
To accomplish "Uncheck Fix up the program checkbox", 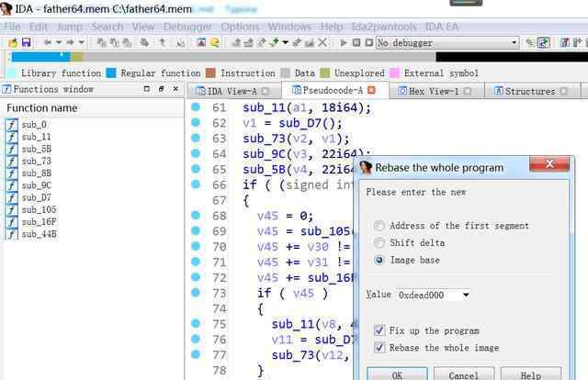I will tap(379, 330).
